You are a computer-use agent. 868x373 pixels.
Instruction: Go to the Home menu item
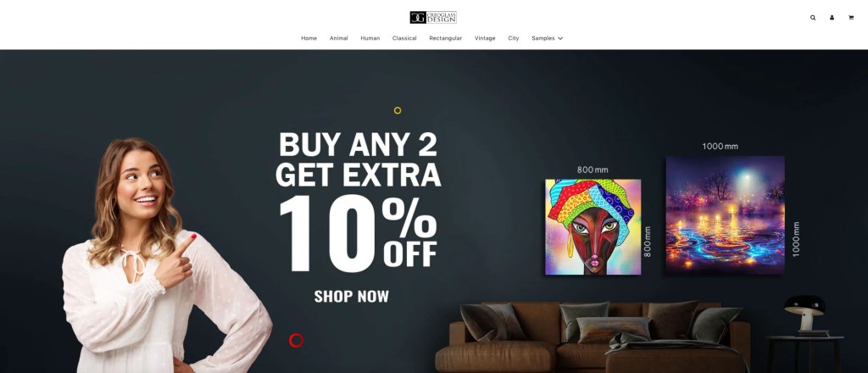coord(309,38)
